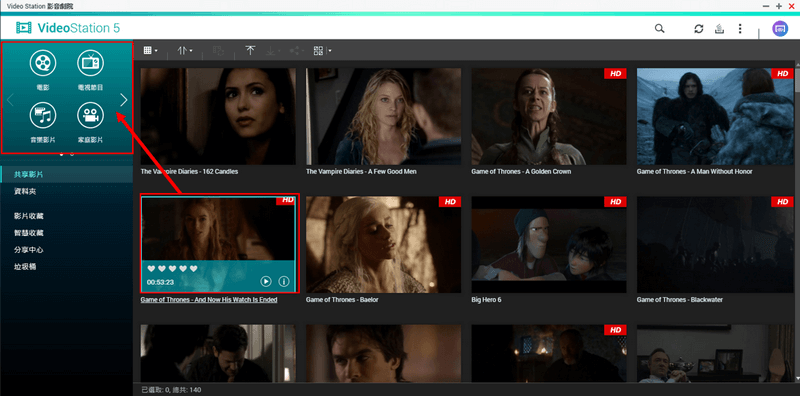The width and height of the screenshot is (800, 396).
Task: Open the grid view mode dropdown
Action: [x=150, y=51]
